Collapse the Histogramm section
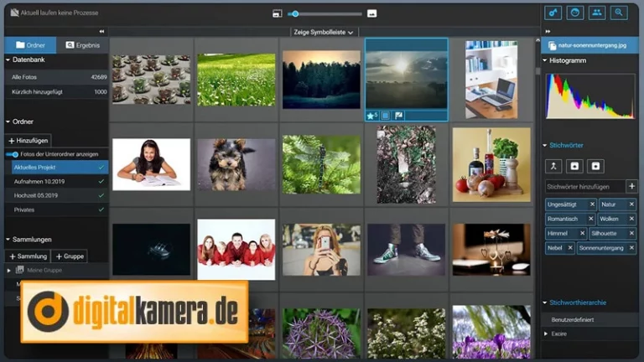The height and width of the screenshot is (362, 644). point(545,61)
